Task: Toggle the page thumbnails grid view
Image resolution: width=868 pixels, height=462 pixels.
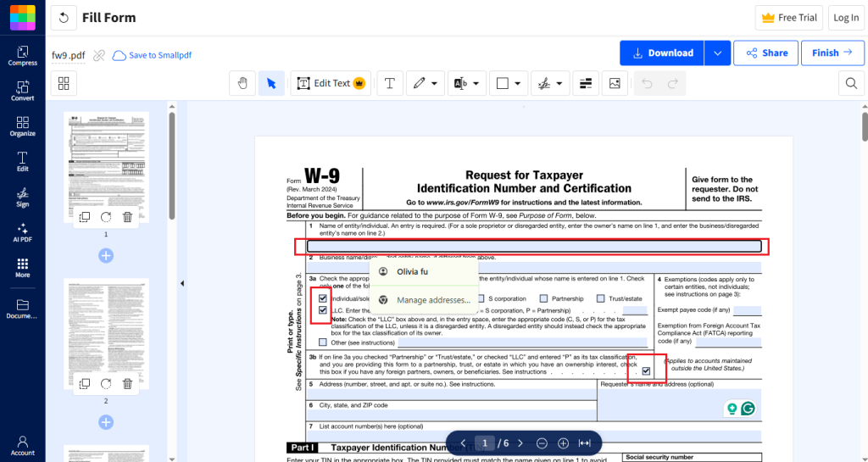Action: 64,84
